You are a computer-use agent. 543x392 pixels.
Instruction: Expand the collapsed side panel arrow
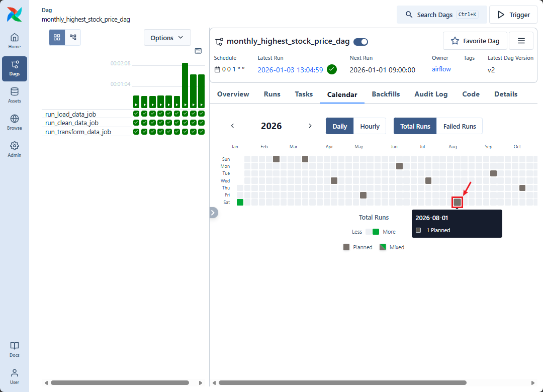213,213
